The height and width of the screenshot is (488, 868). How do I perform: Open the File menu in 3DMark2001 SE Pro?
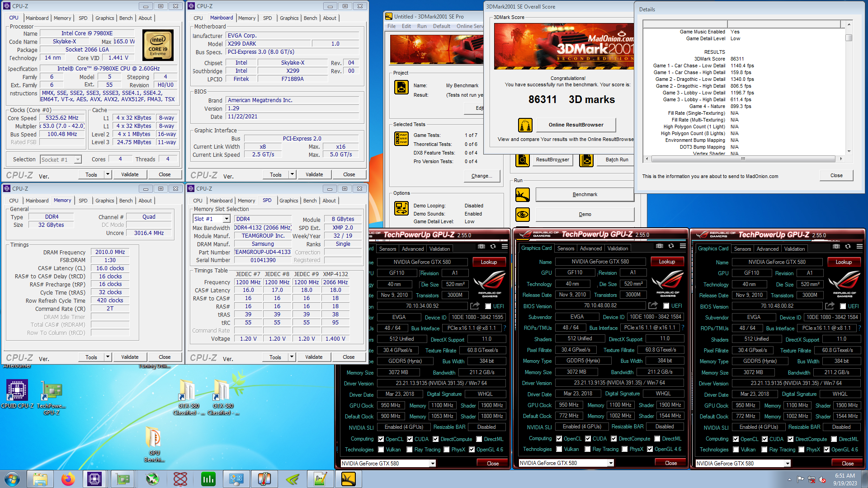(392, 26)
